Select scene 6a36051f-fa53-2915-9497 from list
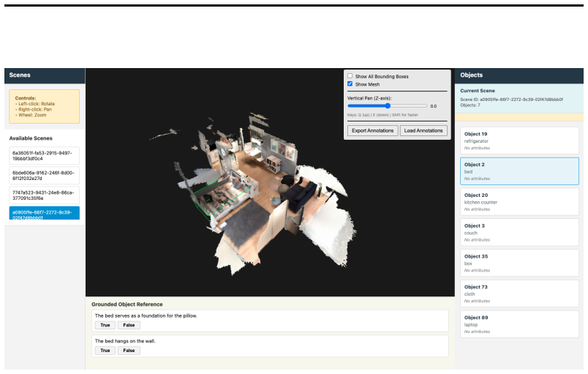This screenshot has width=588, height=374. click(45, 156)
